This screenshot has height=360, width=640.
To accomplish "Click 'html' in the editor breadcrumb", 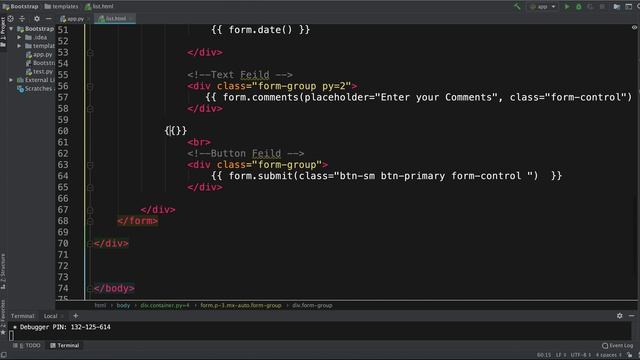I will pos(100,305).
